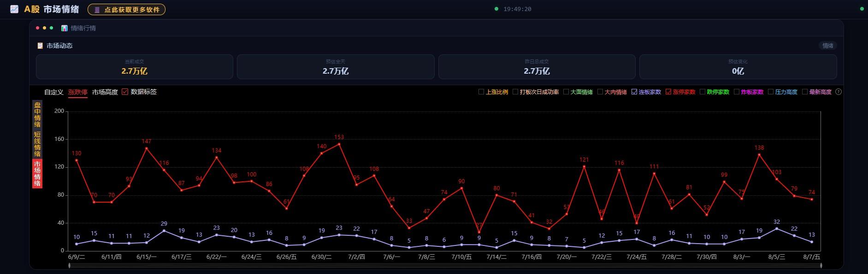This screenshot has height=274, width=868.
Task: Click the yellow window dot
Action: coord(44,28)
